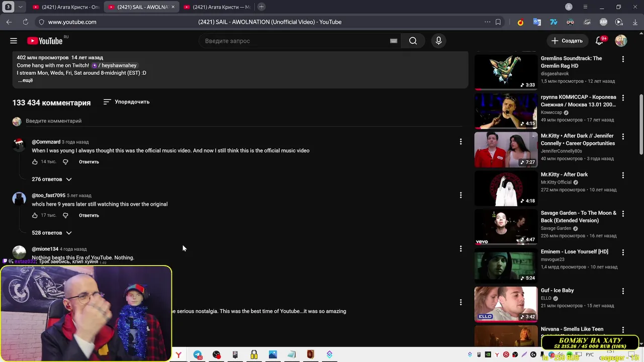The image size is (644, 362).
Task: Open the account avatar menu
Action: (x=621, y=41)
